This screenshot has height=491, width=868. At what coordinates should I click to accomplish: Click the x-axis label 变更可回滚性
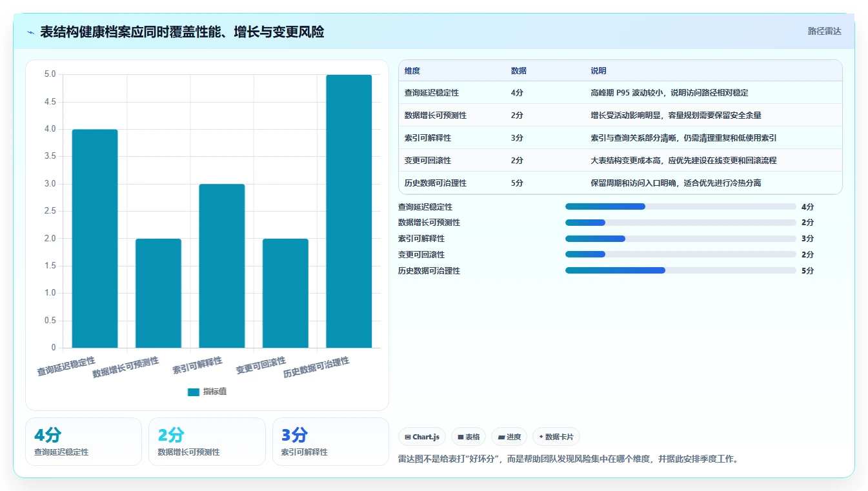(x=261, y=365)
